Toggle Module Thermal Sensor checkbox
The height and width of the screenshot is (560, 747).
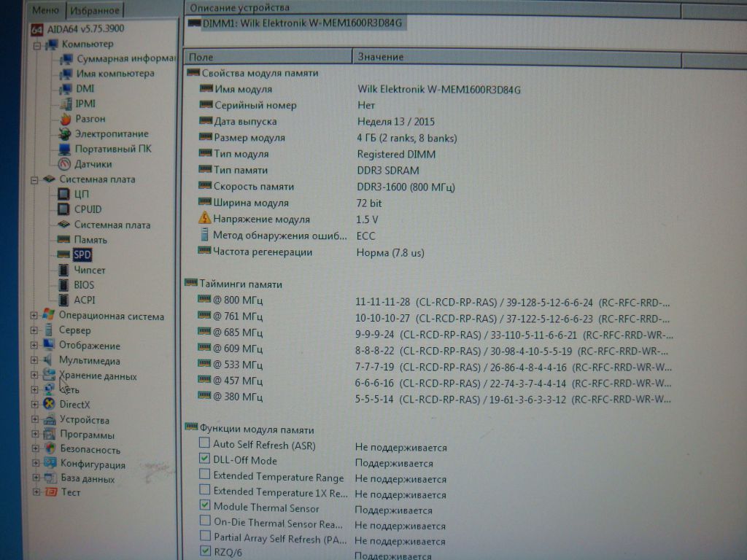[x=205, y=505]
